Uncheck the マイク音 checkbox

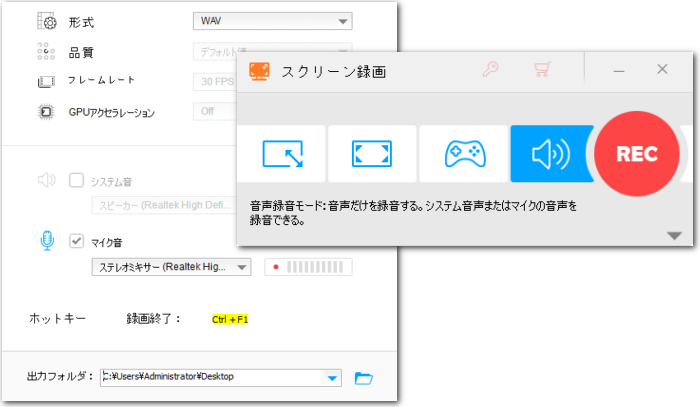[76, 241]
